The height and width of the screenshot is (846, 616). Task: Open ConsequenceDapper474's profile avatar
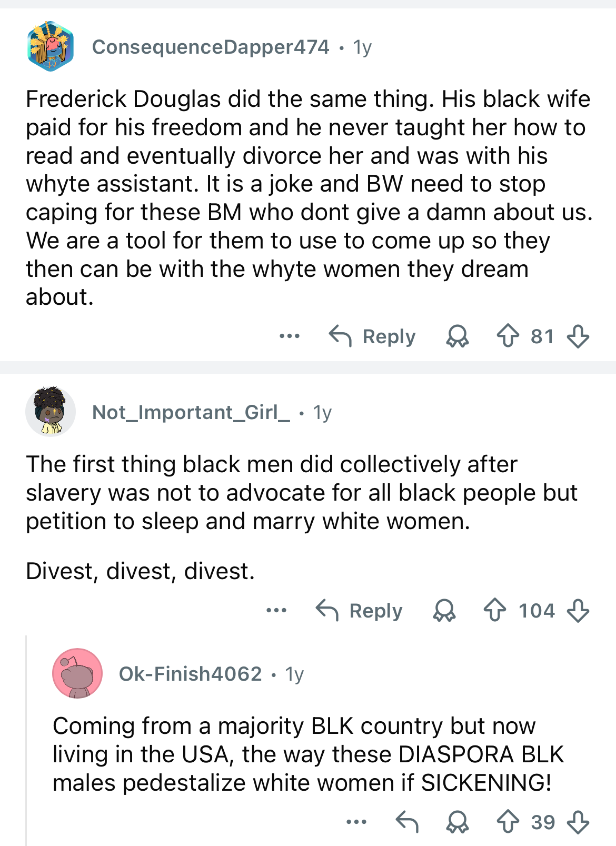51,47
